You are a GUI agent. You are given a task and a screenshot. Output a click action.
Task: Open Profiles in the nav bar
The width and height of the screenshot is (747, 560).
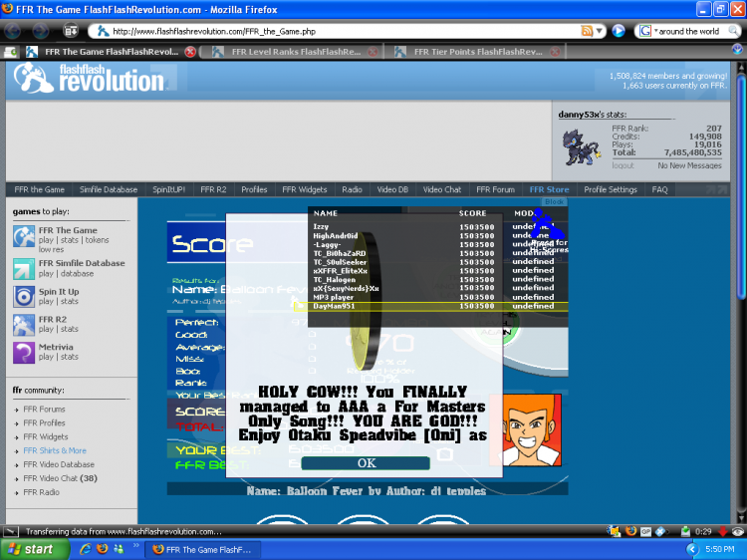(x=254, y=189)
